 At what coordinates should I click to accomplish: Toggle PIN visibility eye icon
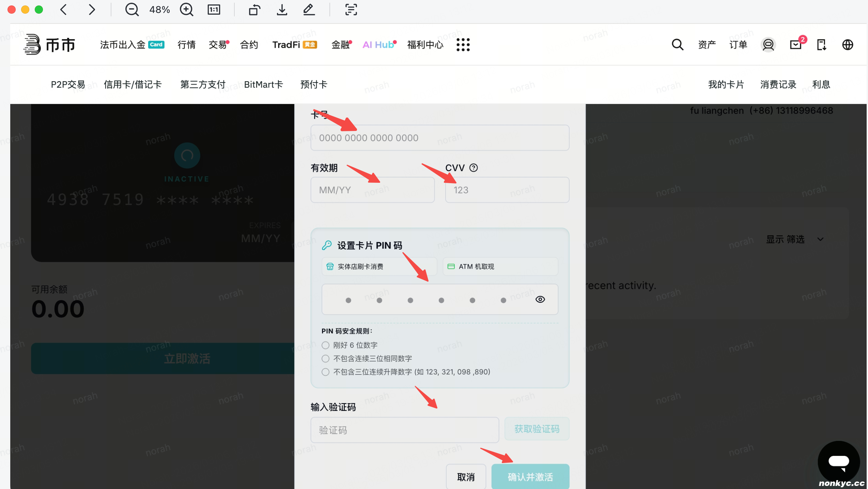(x=540, y=299)
